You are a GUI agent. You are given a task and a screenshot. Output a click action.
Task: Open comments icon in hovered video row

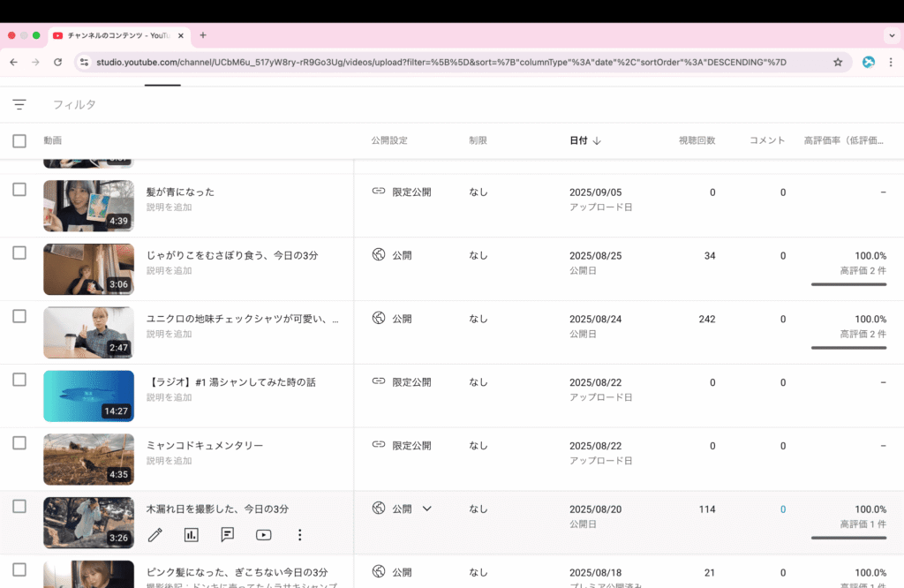(227, 534)
